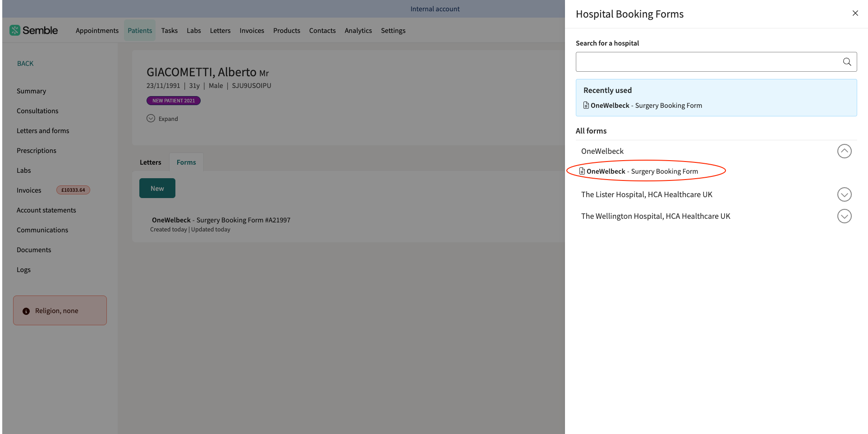Open Labs in the patient sidebar
Screen dimensions: 868x434
[24, 171]
